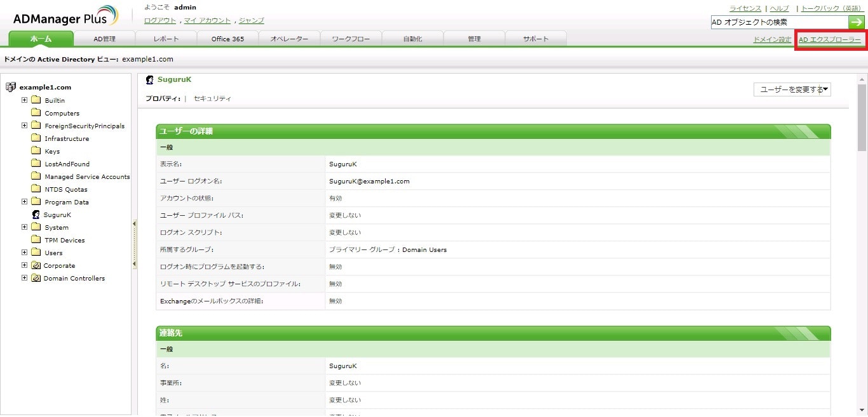
Task: Click the SuguruK@example1.com logon value
Action: [369, 181]
